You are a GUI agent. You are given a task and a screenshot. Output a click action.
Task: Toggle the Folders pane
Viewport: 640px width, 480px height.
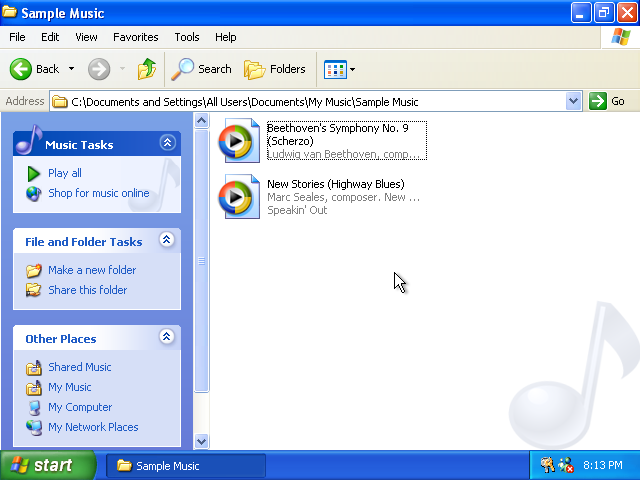275,69
